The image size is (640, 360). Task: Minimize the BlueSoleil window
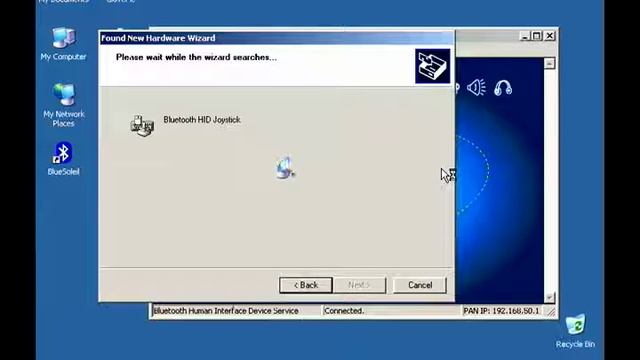point(525,36)
